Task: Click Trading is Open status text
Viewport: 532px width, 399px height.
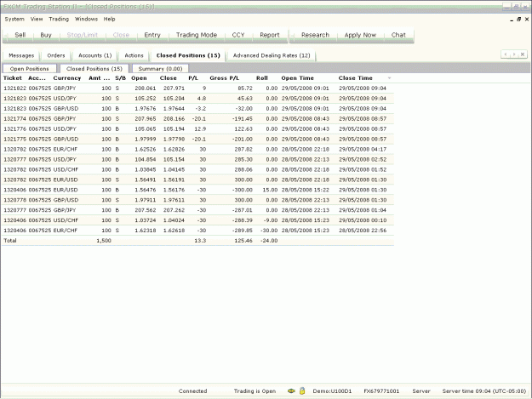Action: click(x=255, y=391)
